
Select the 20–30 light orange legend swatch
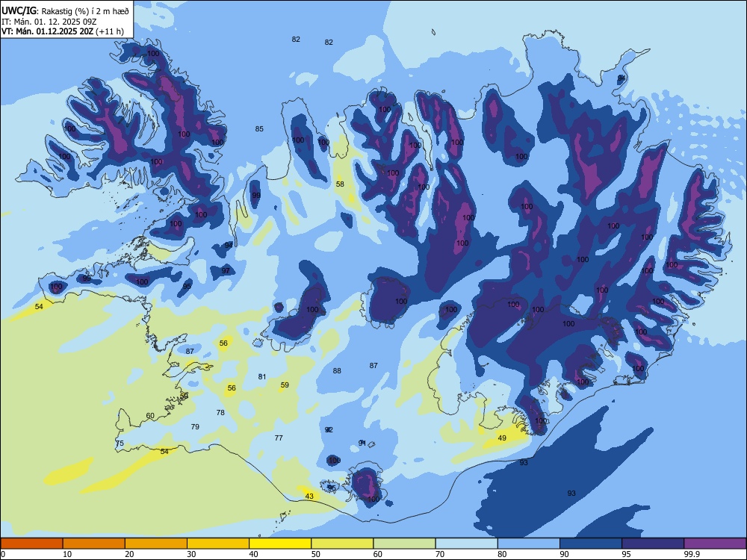coord(156,544)
